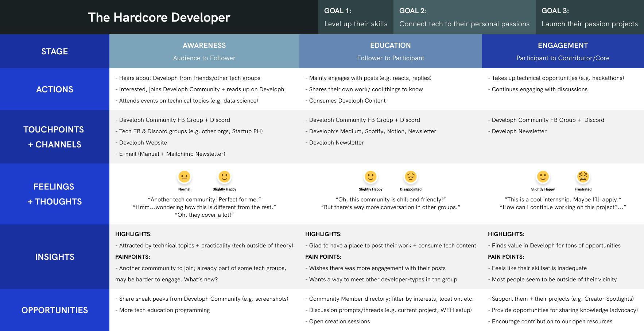Select the Slightly Happy emoji under Engagement
644x331 pixels.
coord(543,177)
